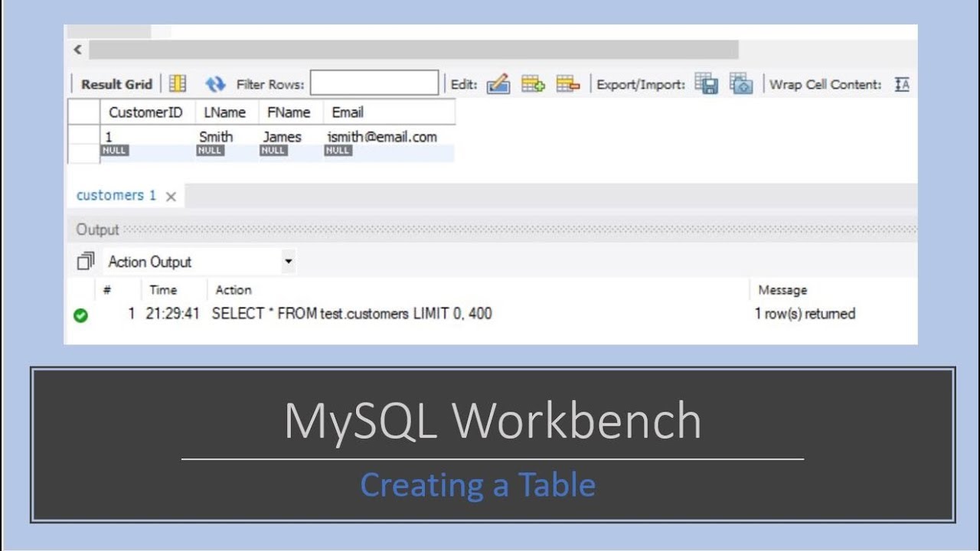The image size is (980, 551).
Task: Click the row selector of the Smith row
Action: tap(84, 136)
